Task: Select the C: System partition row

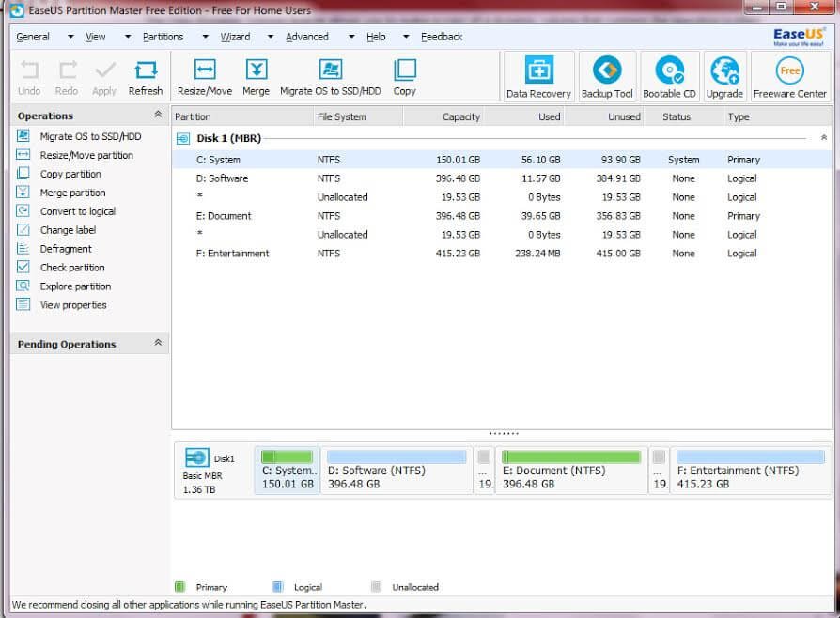Action: (502, 160)
